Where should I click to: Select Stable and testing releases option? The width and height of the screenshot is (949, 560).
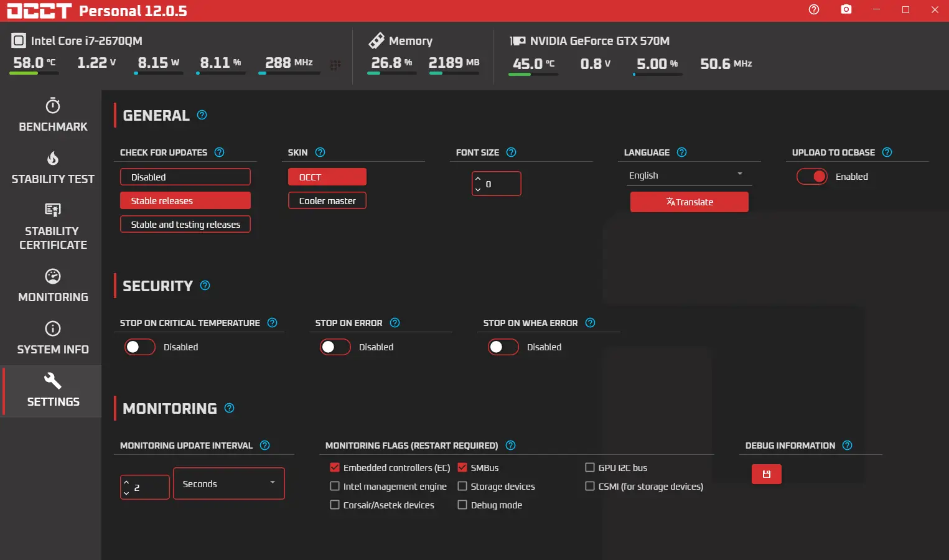point(185,224)
